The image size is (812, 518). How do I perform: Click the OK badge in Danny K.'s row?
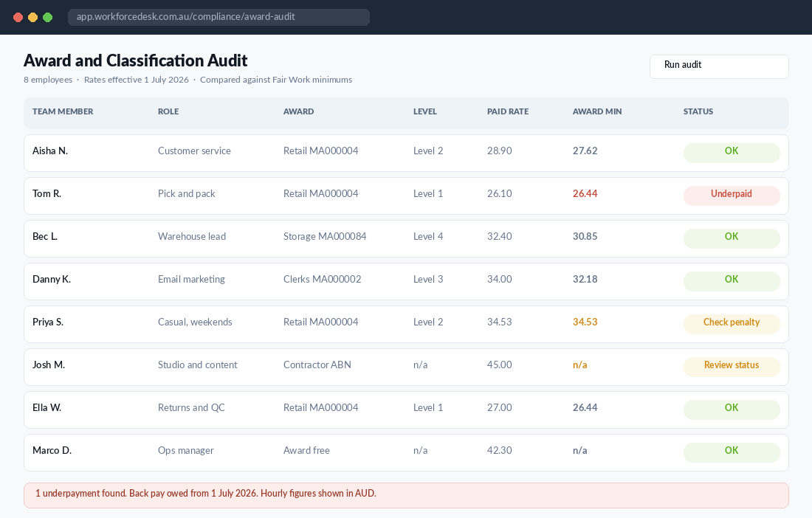click(x=732, y=281)
